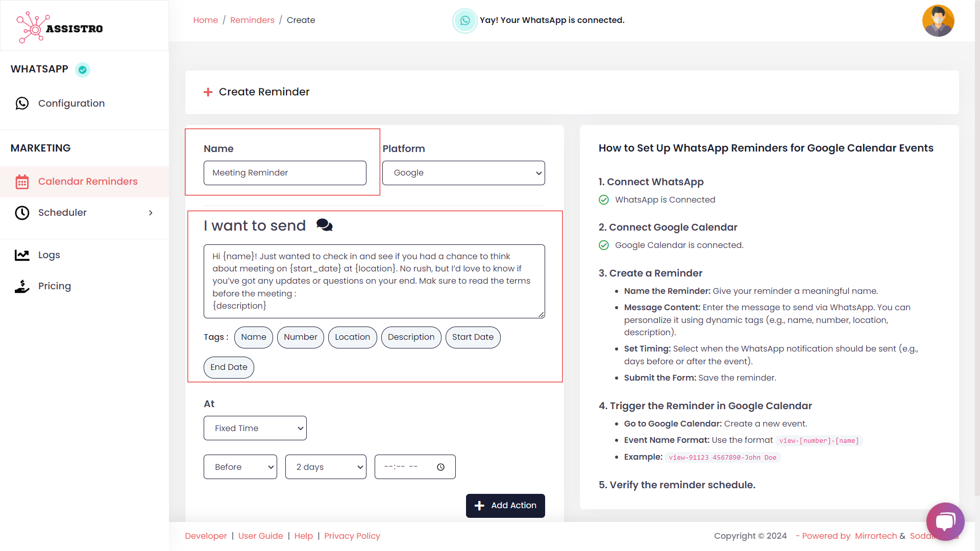The height and width of the screenshot is (551, 980).
Task: Open the Before timing dropdown
Action: [x=240, y=467]
